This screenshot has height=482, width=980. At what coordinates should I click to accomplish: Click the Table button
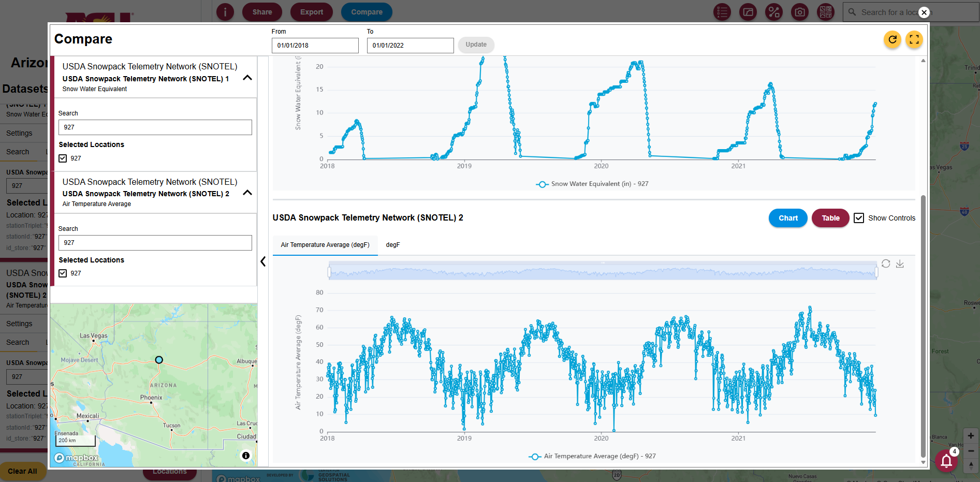(830, 218)
